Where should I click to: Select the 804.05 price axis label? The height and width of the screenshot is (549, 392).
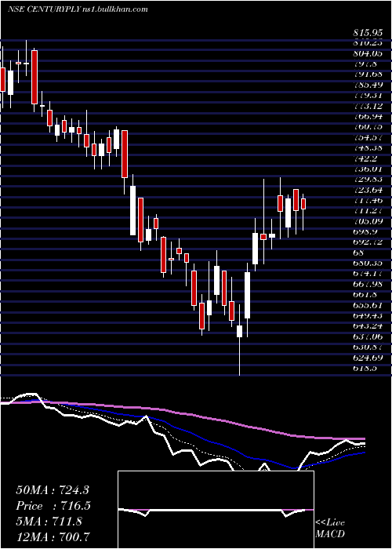(x=368, y=53)
